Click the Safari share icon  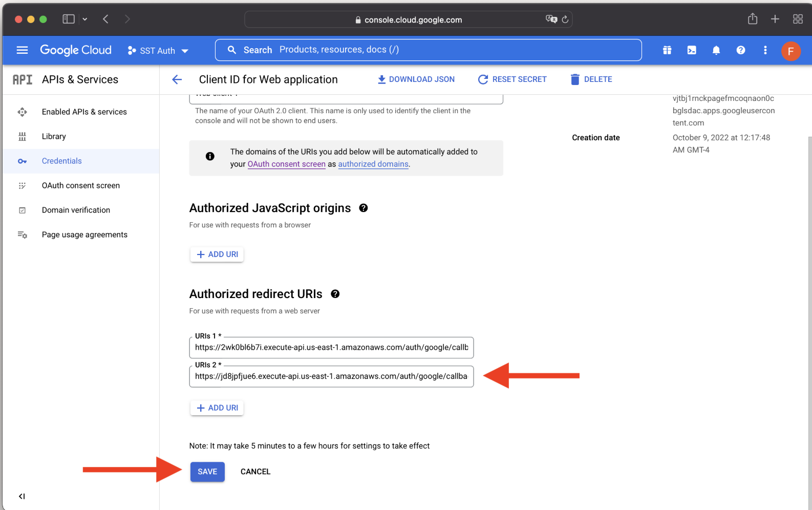pyautogui.click(x=752, y=19)
